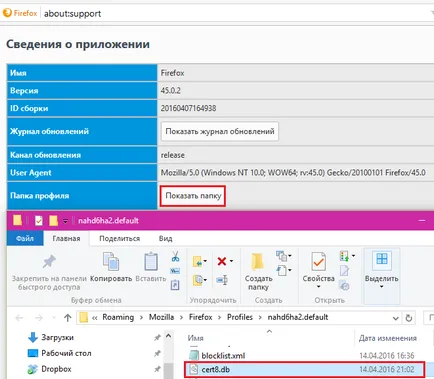Click the Properties quick access icon in title bar
This screenshot has height=379, width=434.
(39, 220)
